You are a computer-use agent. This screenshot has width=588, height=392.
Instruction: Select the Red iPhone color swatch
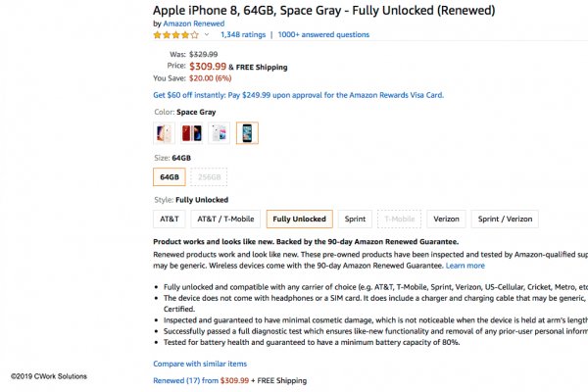click(x=192, y=133)
